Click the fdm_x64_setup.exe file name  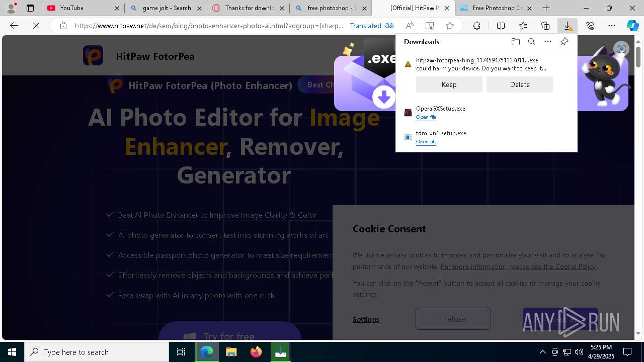(x=441, y=133)
